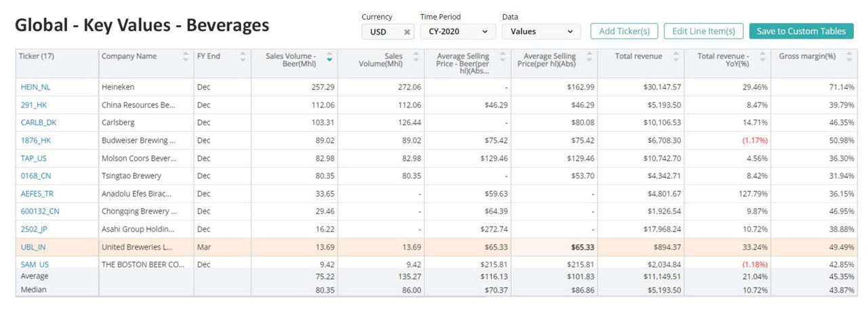Select THE BOSTON BEER CO company cell

146,264
